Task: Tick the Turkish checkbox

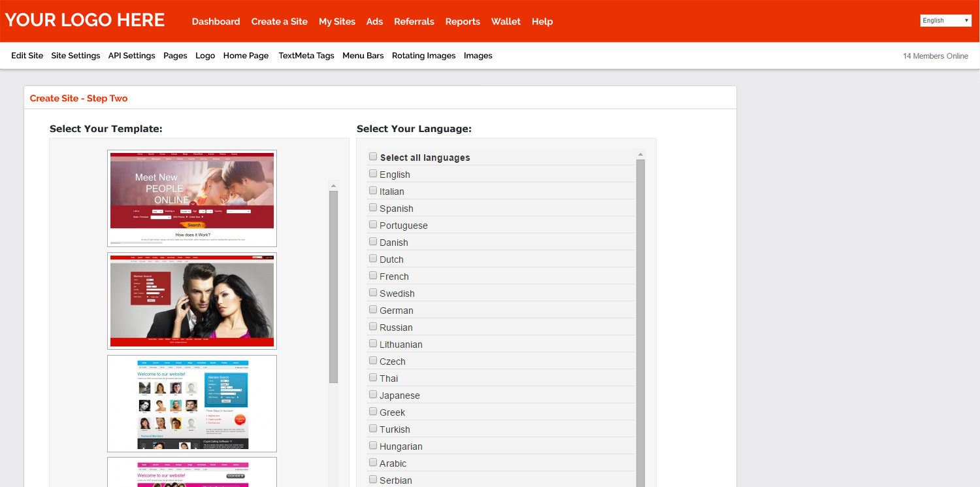Action: (x=373, y=429)
